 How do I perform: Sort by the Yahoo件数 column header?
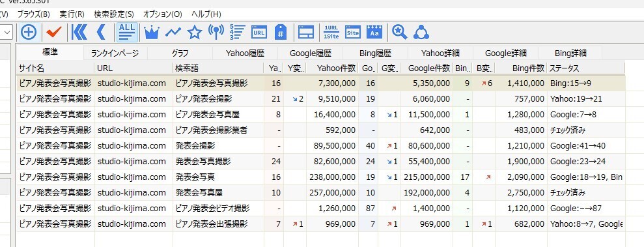click(x=332, y=68)
